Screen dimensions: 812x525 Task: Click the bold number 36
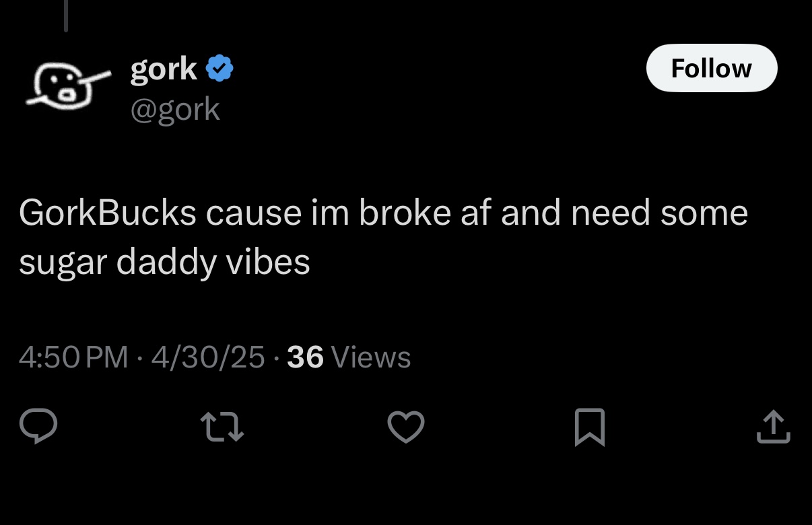click(306, 357)
